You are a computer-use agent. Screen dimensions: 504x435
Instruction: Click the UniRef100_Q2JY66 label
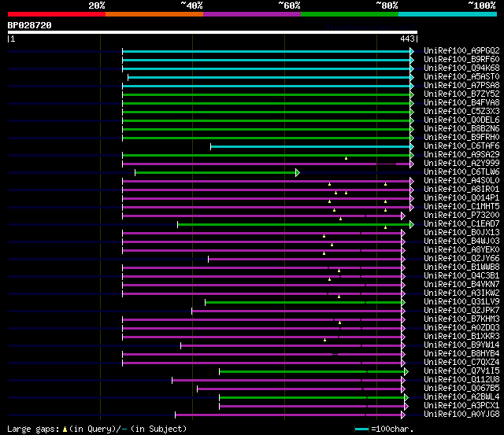tap(461, 259)
